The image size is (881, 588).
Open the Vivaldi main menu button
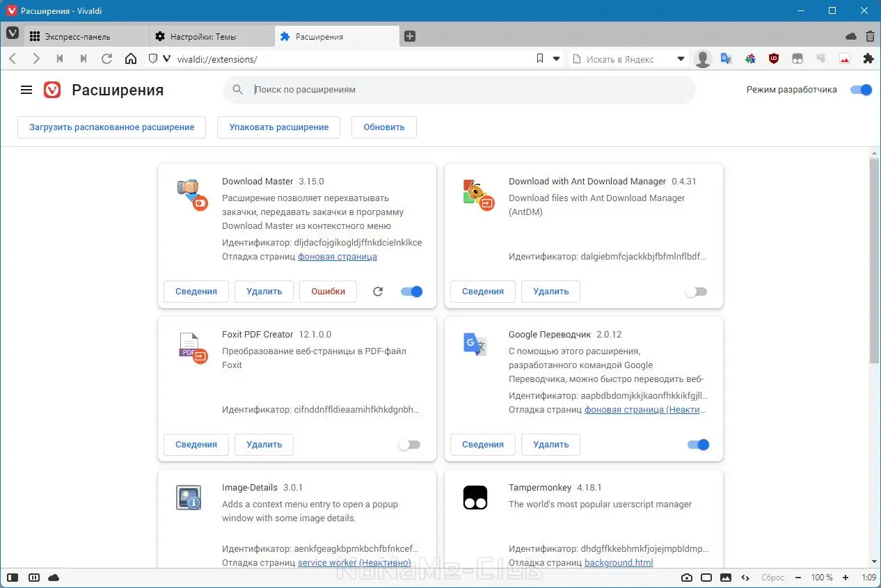coord(12,33)
